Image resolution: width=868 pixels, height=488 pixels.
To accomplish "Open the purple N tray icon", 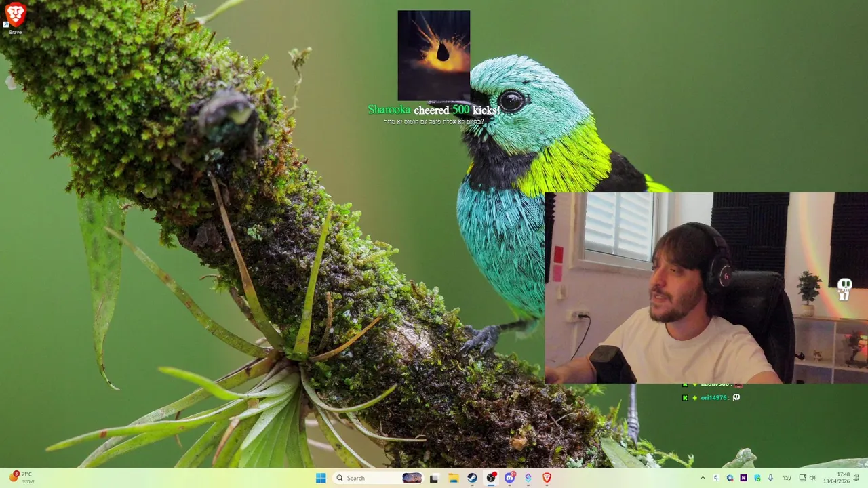I will [x=743, y=478].
